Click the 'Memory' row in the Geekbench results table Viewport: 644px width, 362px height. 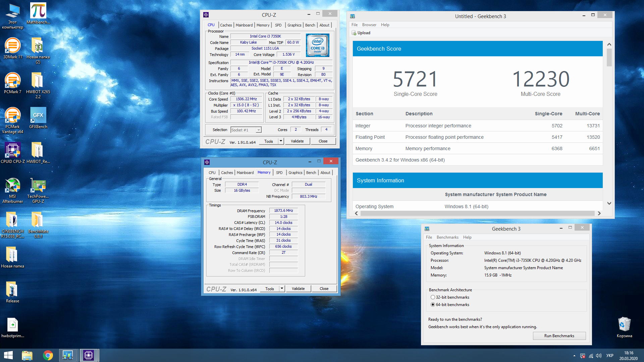tap(478, 148)
